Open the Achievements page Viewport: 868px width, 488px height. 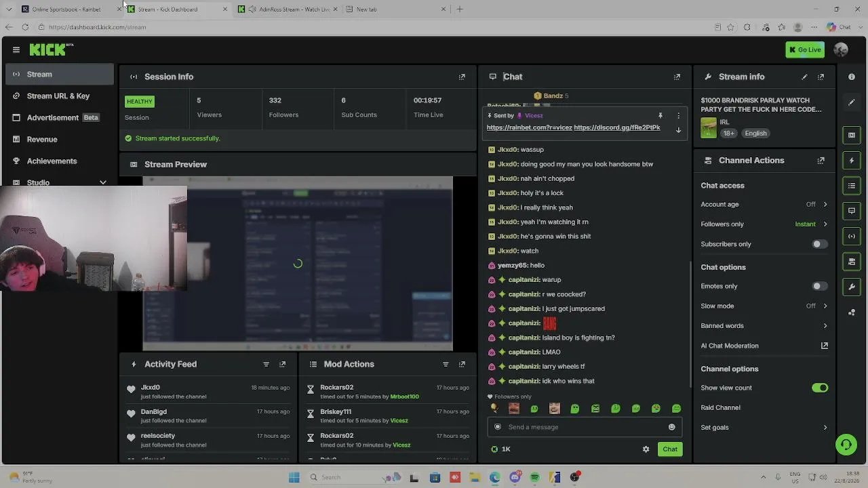coord(60,161)
